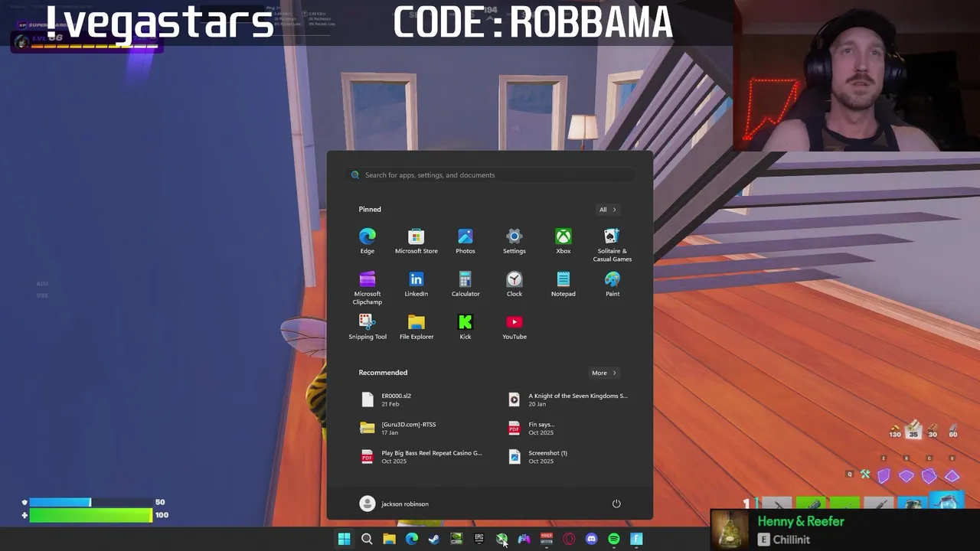Switch to Fortnite on the taskbar
The width and height of the screenshot is (980, 551).
636,539
